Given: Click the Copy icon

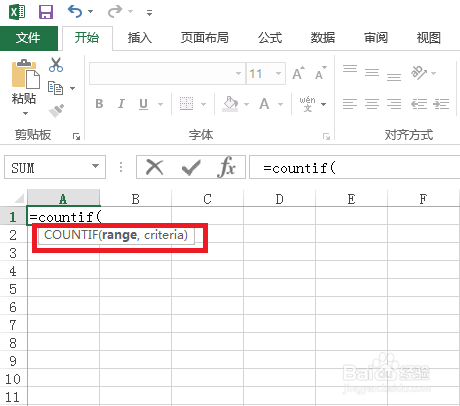Looking at the screenshot, I should click(55, 88).
